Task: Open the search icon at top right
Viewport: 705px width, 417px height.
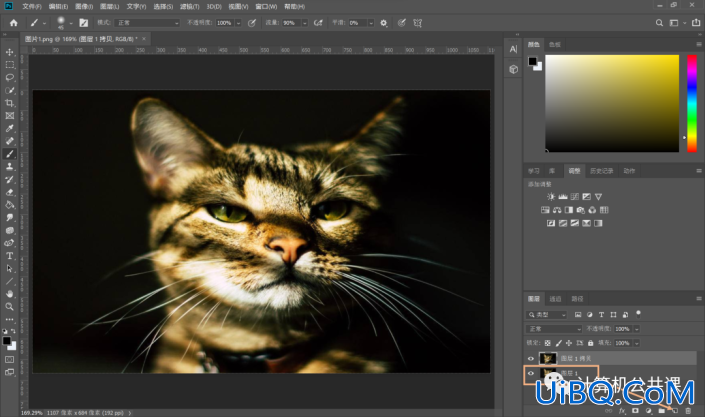Action: pyautogui.click(x=659, y=22)
